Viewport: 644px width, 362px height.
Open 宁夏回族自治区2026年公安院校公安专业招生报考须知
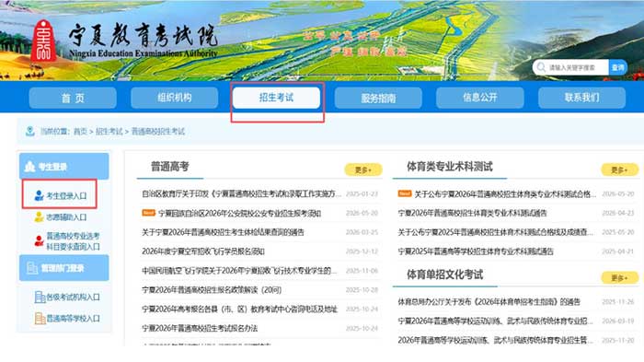(239, 213)
